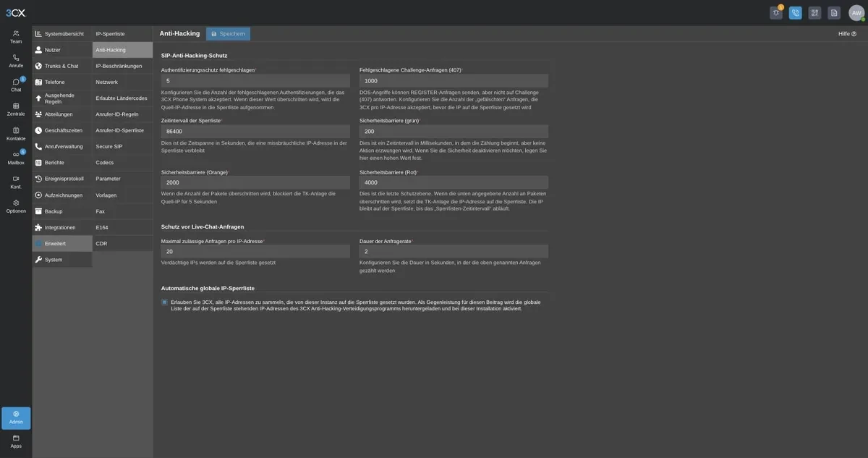Open the Kontakte contacts view
Image resolution: width=868 pixels, height=458 pixels.
pyautogui.click(x=16, y=134)
